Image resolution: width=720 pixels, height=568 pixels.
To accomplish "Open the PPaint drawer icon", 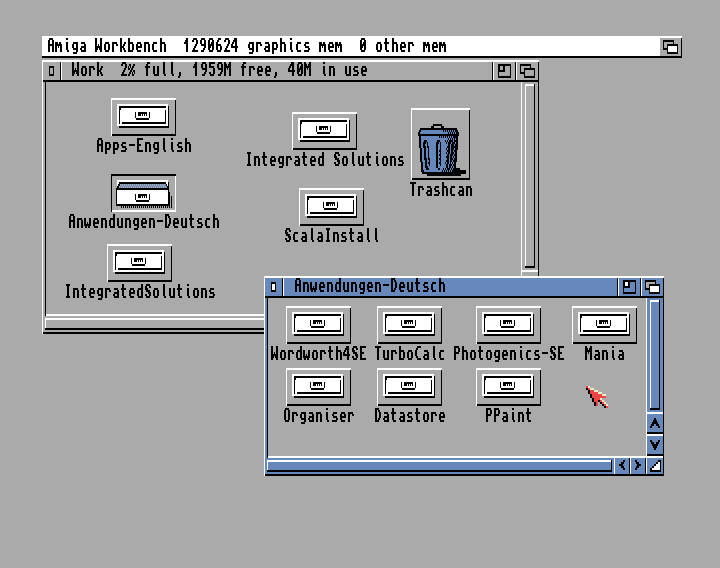I will pos(508,386).
